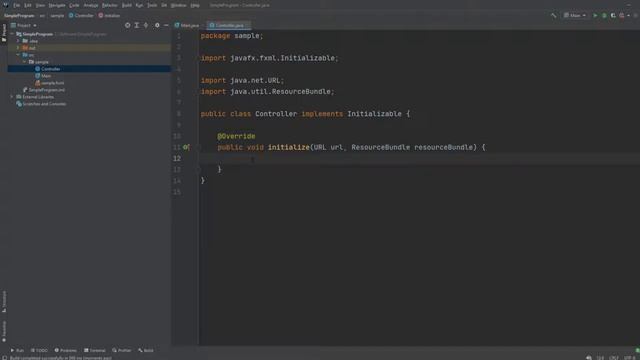Viewport: 640px width, 360px height.
Task: Open the Help menu
Action: tap(195, 5)
